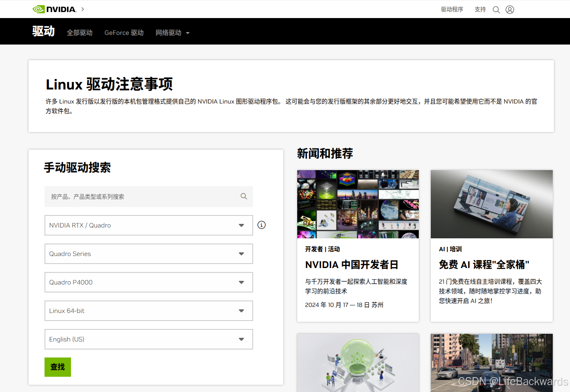The image size is (570, 392).
Task: Click the 手动驱动搜索 heading
Action: [77, 167]
